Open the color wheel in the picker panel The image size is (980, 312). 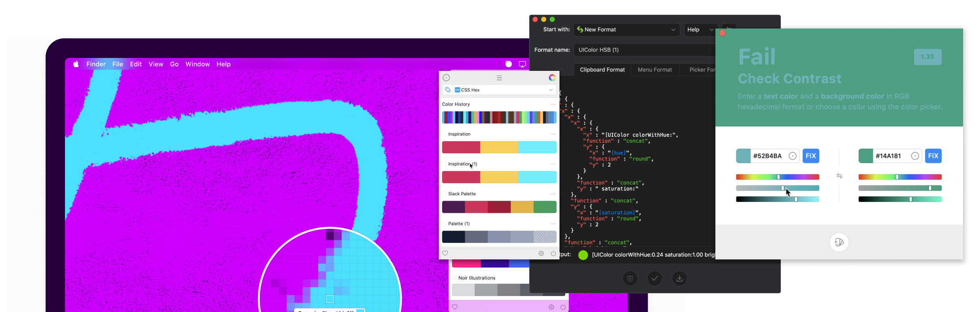point(552,78)
